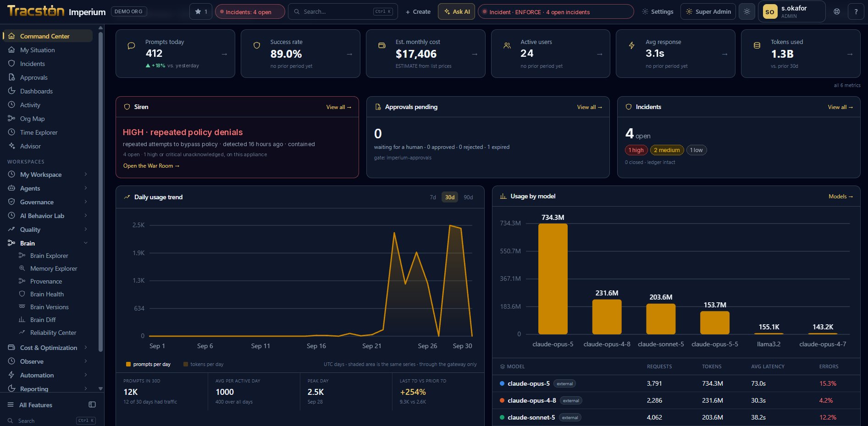
Task: Open the Prompts today metric card
Action: (175, 54)
